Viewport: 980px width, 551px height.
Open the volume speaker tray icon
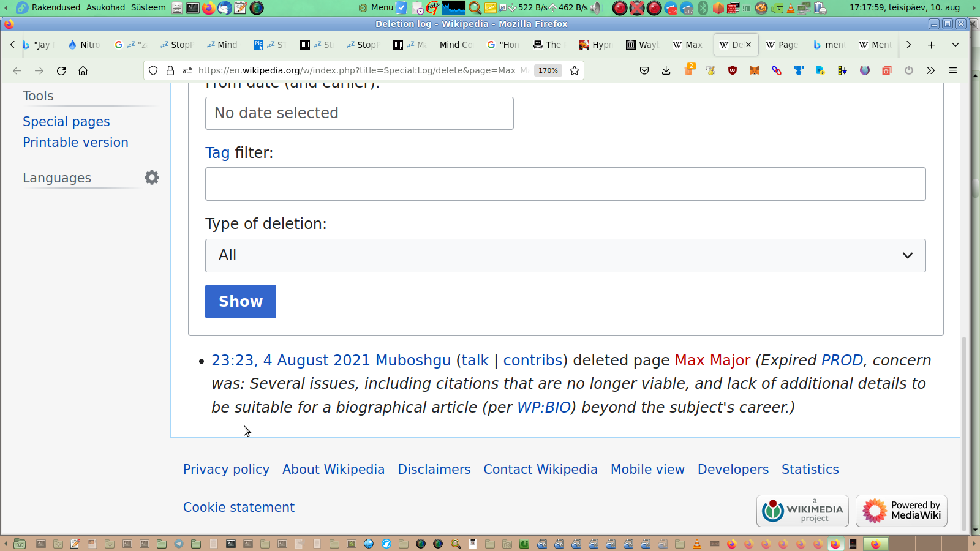point(596,8)
